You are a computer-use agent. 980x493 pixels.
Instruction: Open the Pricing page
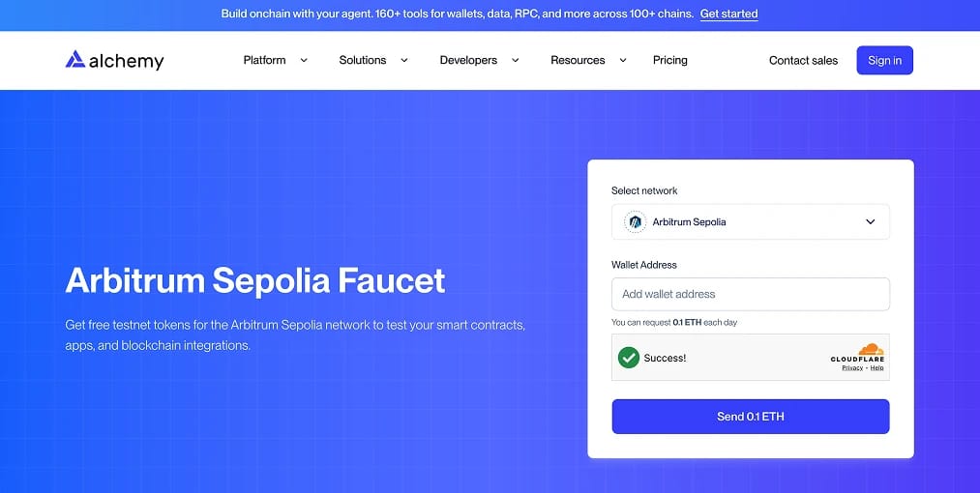pyautogui.click(x=670, y=61)
